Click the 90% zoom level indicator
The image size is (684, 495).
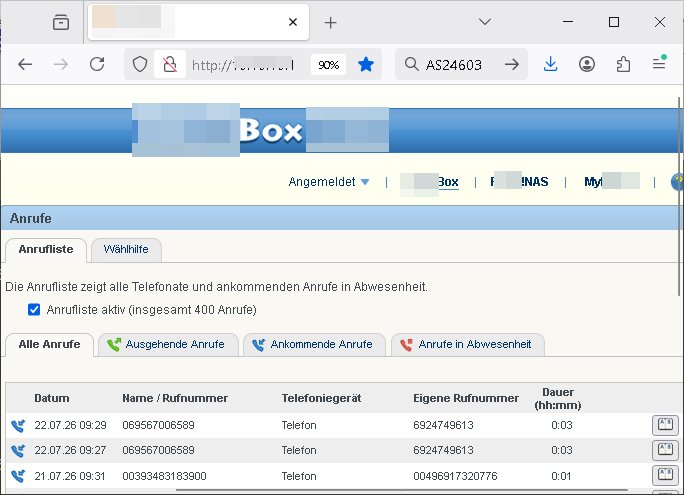point(328,65)
